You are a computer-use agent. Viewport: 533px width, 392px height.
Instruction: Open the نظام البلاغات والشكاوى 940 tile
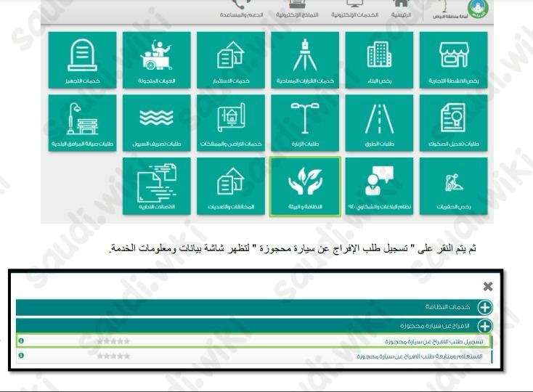[379, 186]
